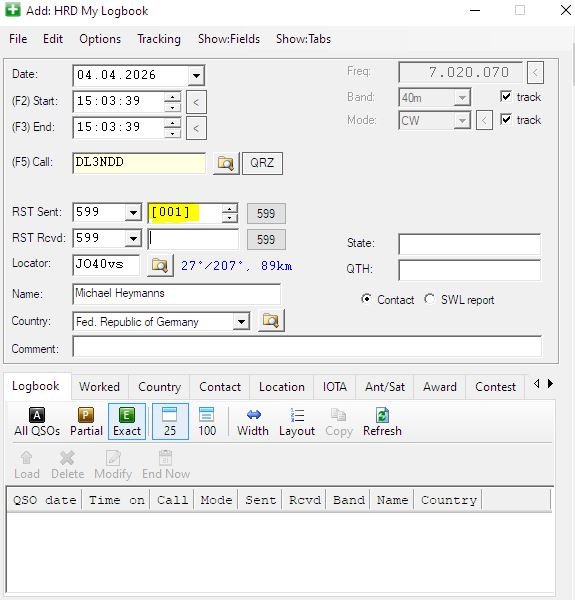Open the Mode CW dropdown
The width and height of the screenshot is (575, 600).
(x=462, y=121)
